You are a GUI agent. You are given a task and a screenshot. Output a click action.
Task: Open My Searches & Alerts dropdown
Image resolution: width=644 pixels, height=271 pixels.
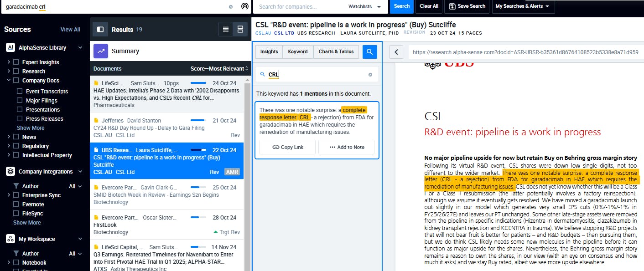coord(523,6)
